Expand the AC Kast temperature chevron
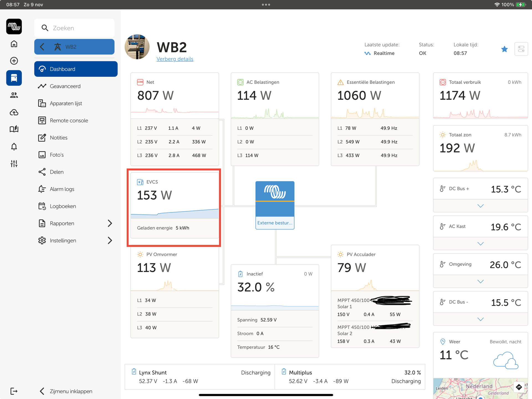Image resolution: width=532 pixels, height=399 pixels. (480, 243)
